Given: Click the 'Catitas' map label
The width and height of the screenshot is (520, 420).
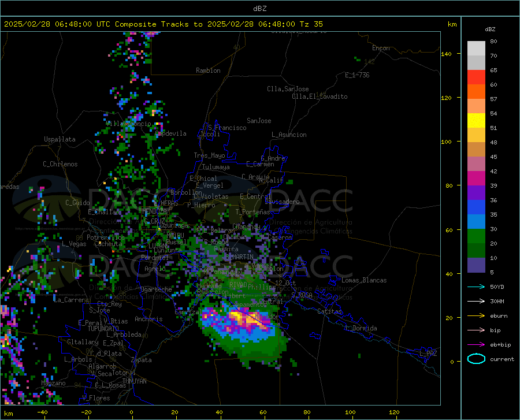Looking at the screenshot, I should (329, 311).
